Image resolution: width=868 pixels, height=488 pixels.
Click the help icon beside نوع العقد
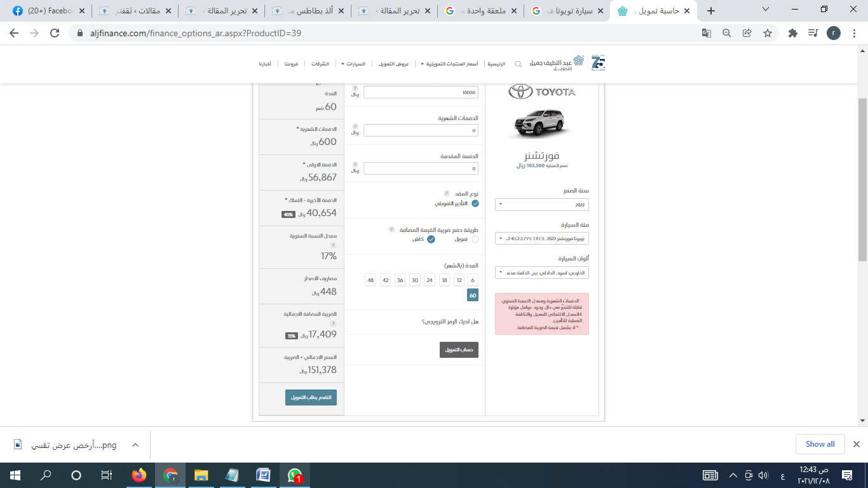(x=446, y=193)
